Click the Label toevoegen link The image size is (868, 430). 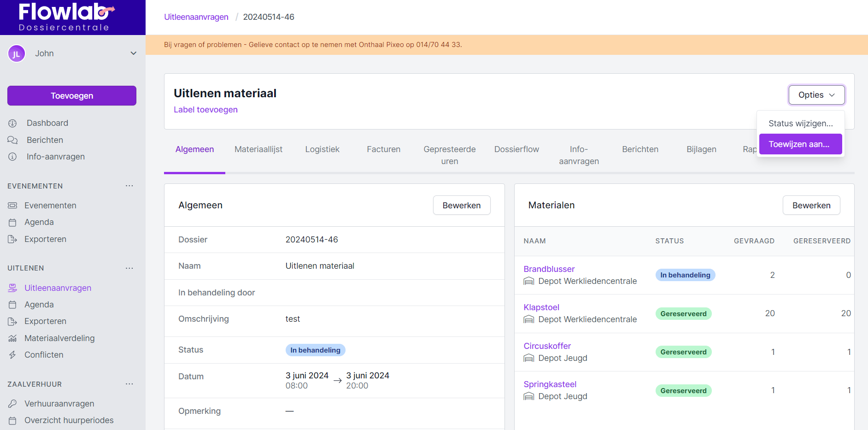(x=205, y=110)
